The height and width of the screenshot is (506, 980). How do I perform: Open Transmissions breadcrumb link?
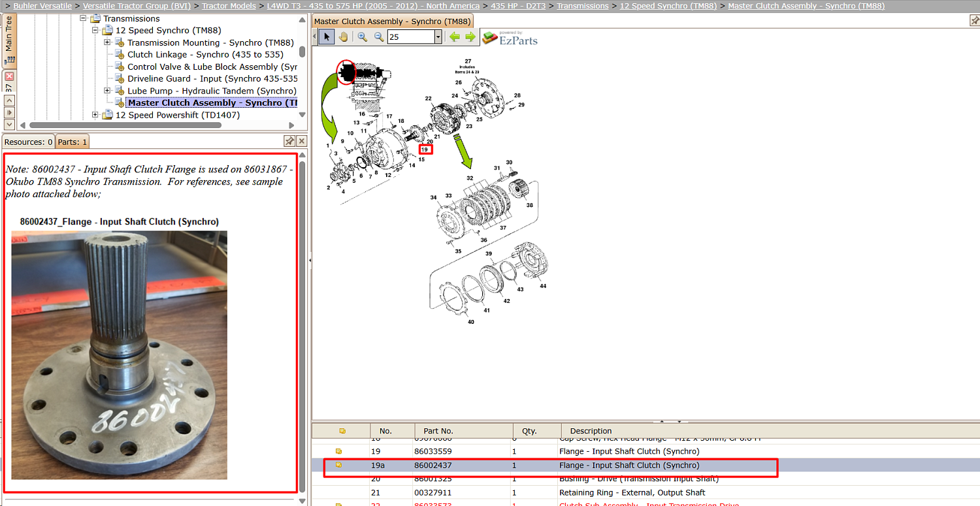(x=583, y=6)
